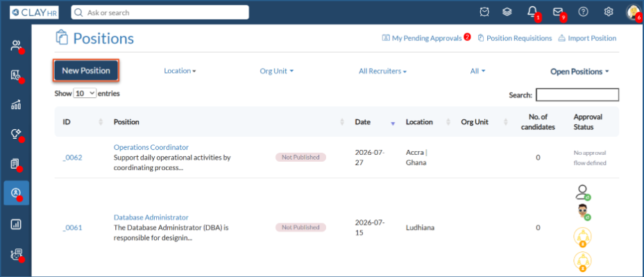The height and width of the screenshot is (277, 644).
Task: Open the time clock sidebar icon
Action: click(x=15, y=75)
